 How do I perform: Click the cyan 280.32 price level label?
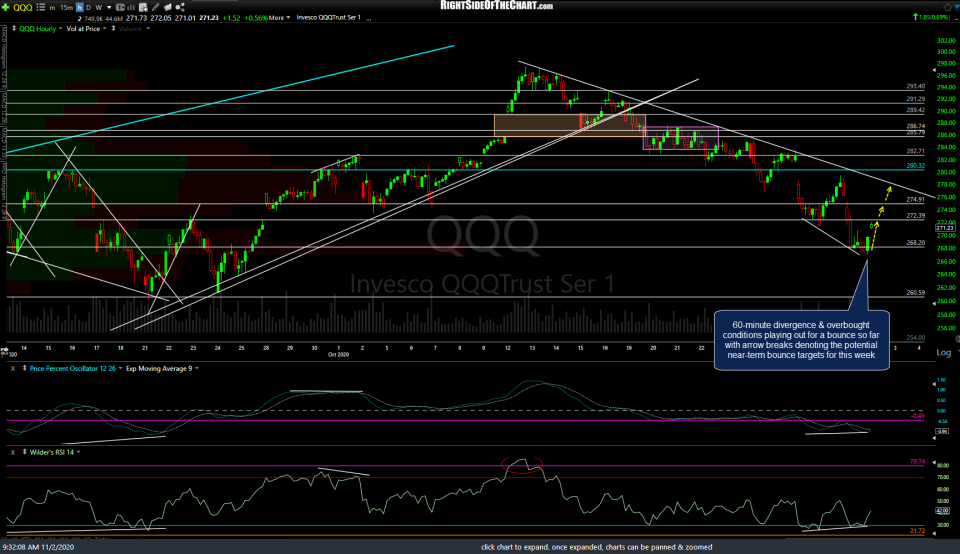915,166
